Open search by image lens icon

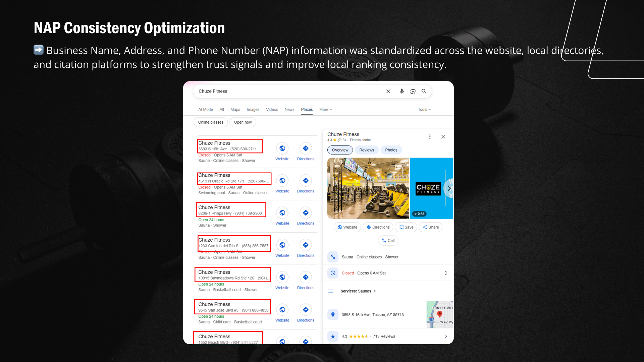click(x=413, y=92)
